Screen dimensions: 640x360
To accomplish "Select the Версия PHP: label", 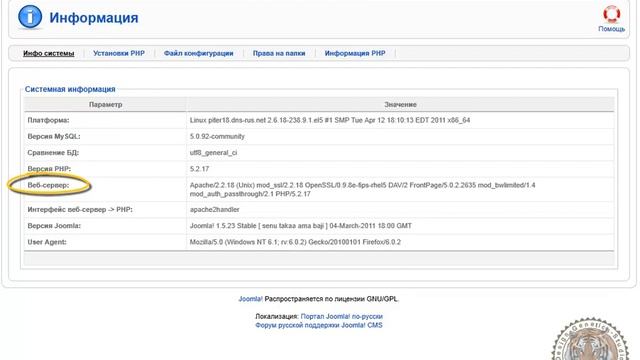I will (49, 169).
